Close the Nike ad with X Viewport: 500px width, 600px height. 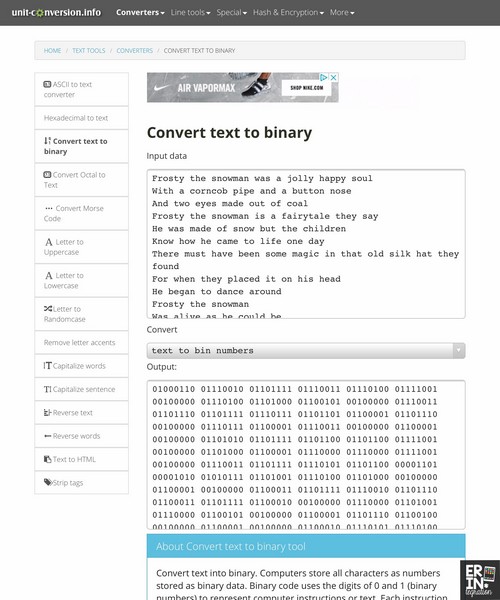point(334,77)
